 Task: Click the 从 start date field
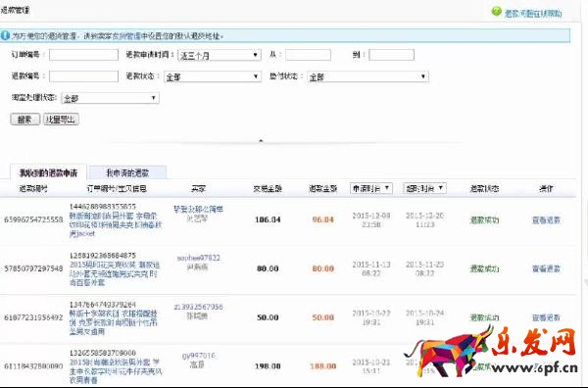308,55
